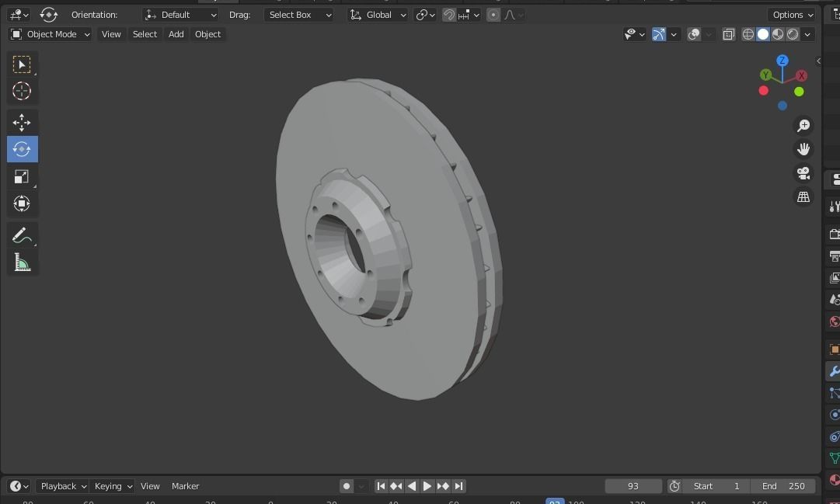Toggle X-Ray mode in the viewport

[x=728, y=34]
